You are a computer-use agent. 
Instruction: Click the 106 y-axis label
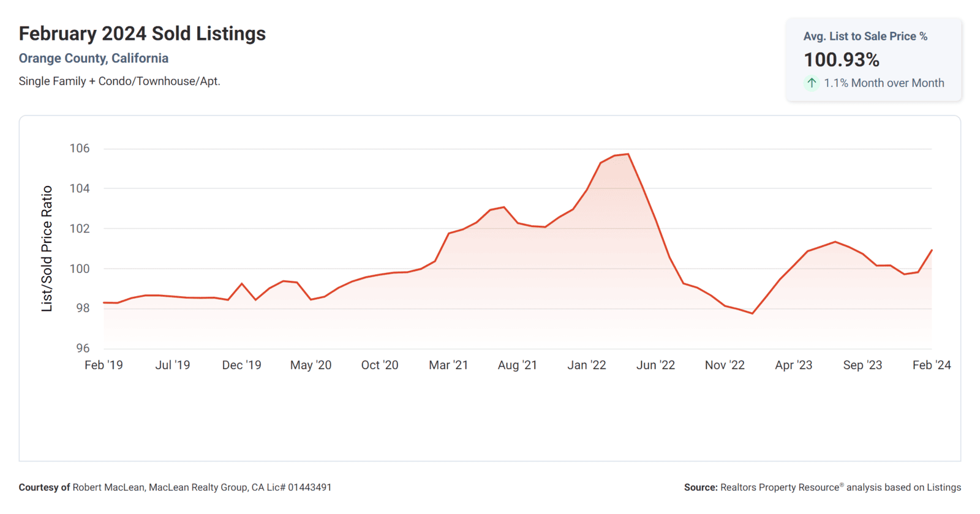[80, 149]
